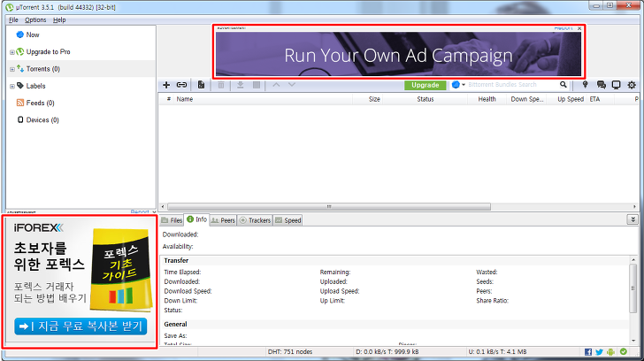Switch to the Files tab
The image size is (644, 361).
pyautogui.click(x=172, y=220)
